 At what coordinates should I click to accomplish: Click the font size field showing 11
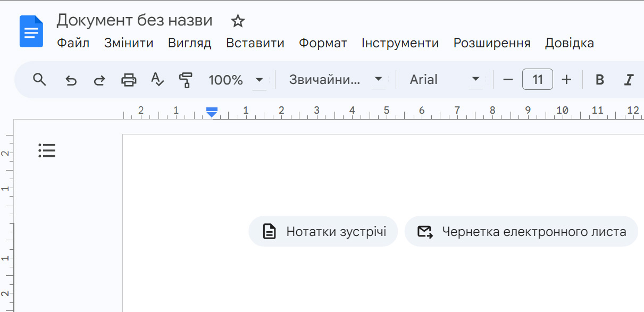tap(537, 80)
